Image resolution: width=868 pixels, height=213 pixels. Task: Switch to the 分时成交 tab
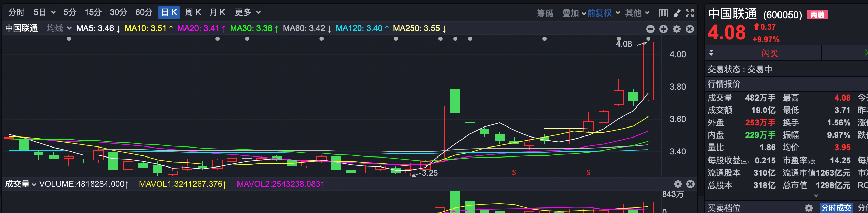[x=836, y=208]
